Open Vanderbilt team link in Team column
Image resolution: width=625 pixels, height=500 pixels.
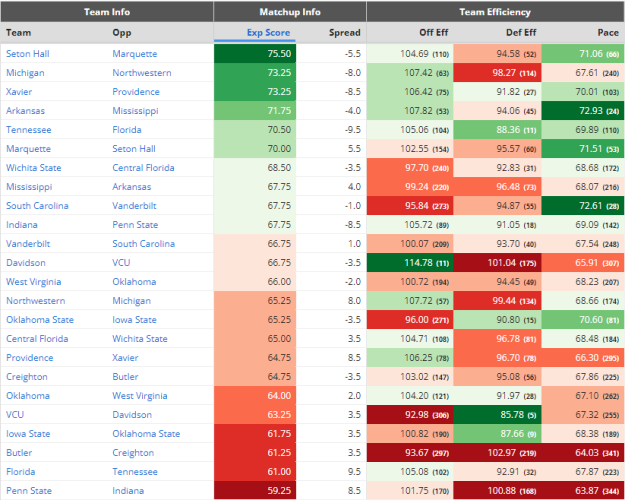[28, 244]
